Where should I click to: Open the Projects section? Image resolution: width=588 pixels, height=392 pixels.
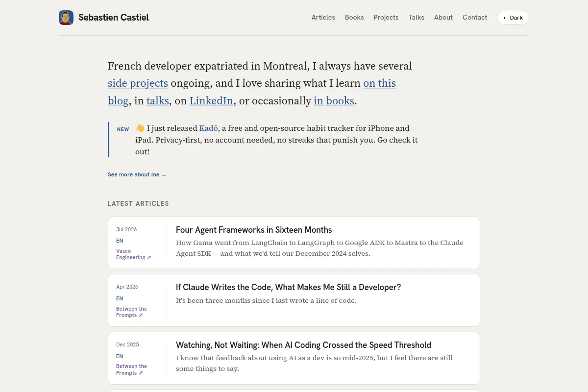tap(386, 18)
